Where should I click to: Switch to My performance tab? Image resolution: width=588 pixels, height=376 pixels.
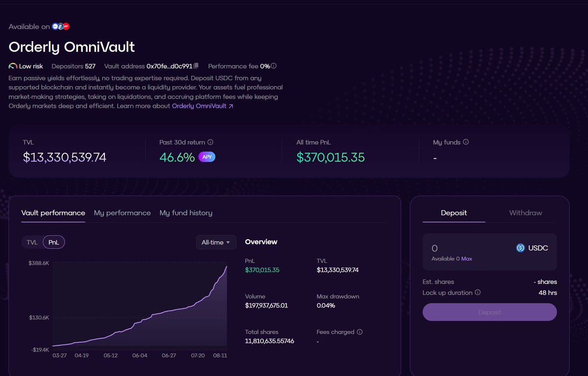coord(122,213)
